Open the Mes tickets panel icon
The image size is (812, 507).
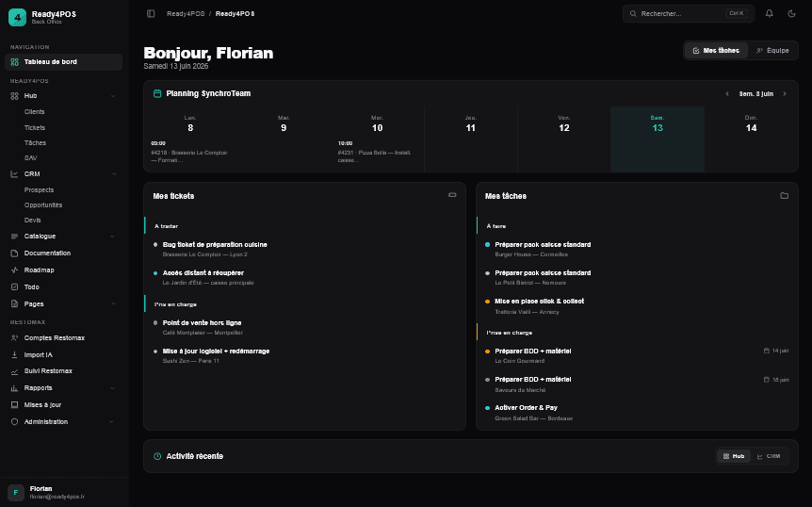452,195
